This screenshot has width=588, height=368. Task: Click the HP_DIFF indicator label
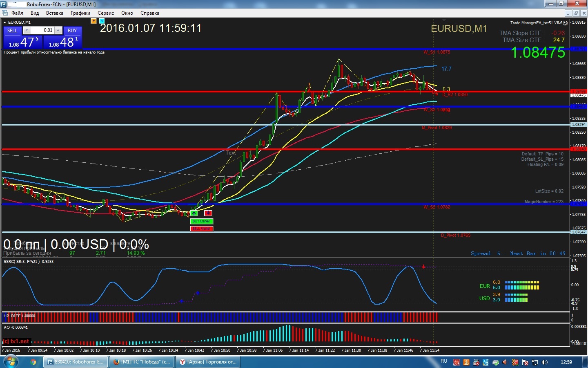click(x=19, y=316)
